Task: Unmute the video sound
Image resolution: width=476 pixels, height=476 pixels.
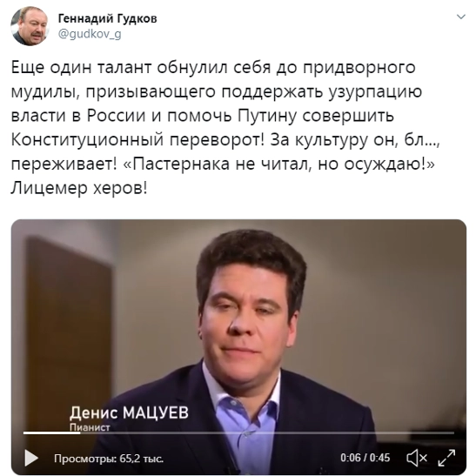Action: click(x=417, y=458)
